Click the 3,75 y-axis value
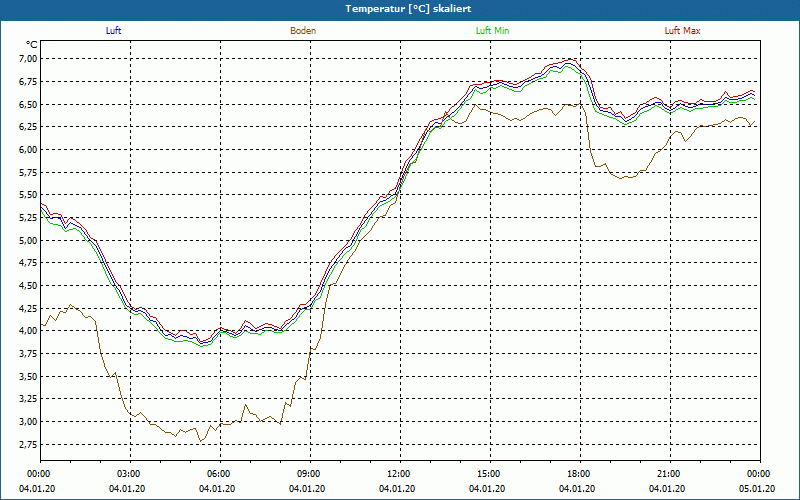Image resolution: width=800 pixels, height=500 pixels. point(28,354)
